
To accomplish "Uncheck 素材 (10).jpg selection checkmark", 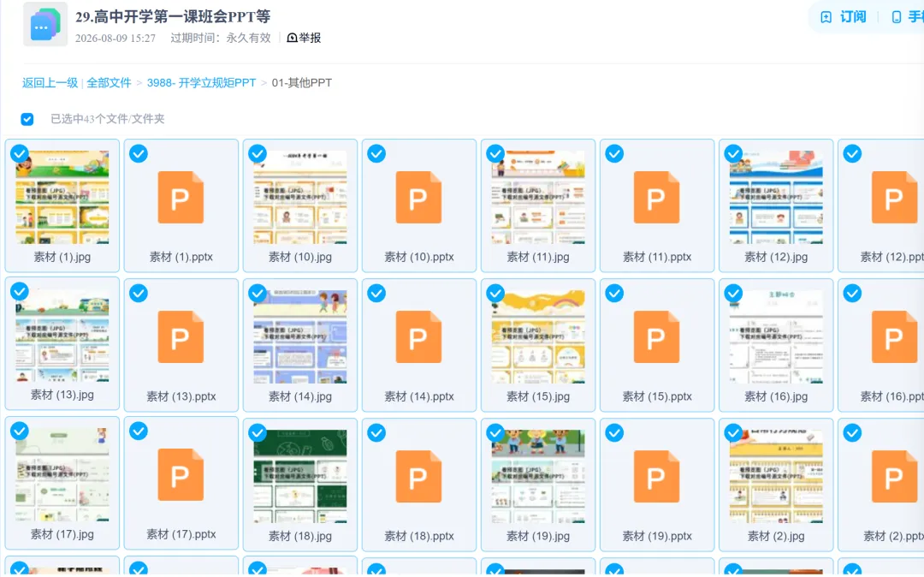I will coord(258,154).
